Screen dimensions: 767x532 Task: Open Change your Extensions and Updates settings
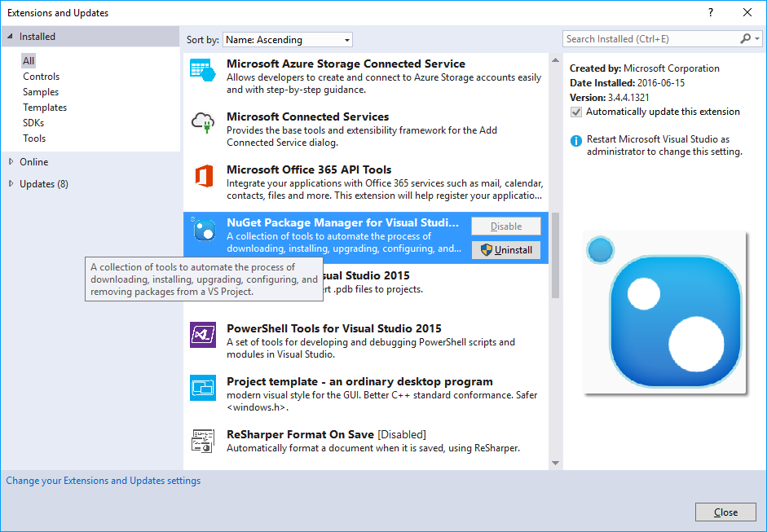[103, 480]
